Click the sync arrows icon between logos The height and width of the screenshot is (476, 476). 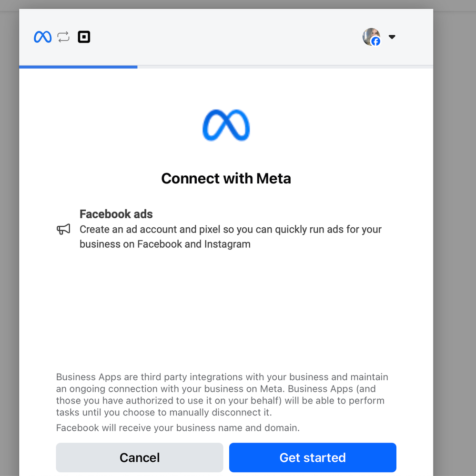(63, 37)
